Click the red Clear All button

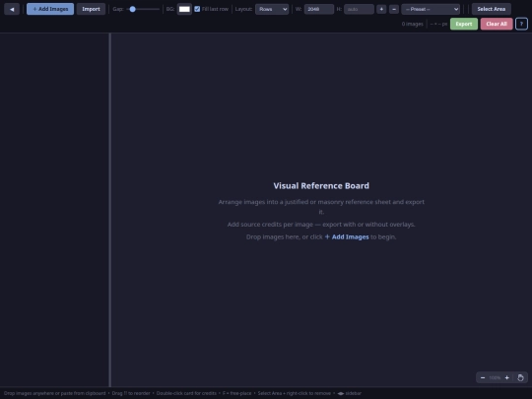coord(497,24)
